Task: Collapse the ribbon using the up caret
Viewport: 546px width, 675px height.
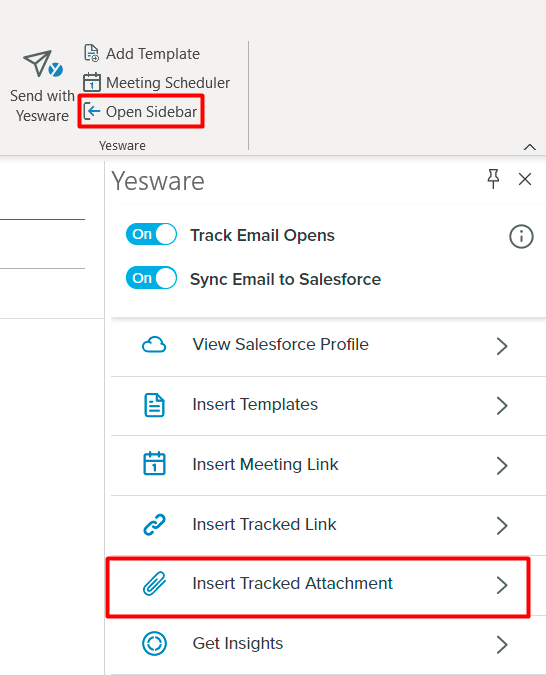Action: [x=530, y=147]
